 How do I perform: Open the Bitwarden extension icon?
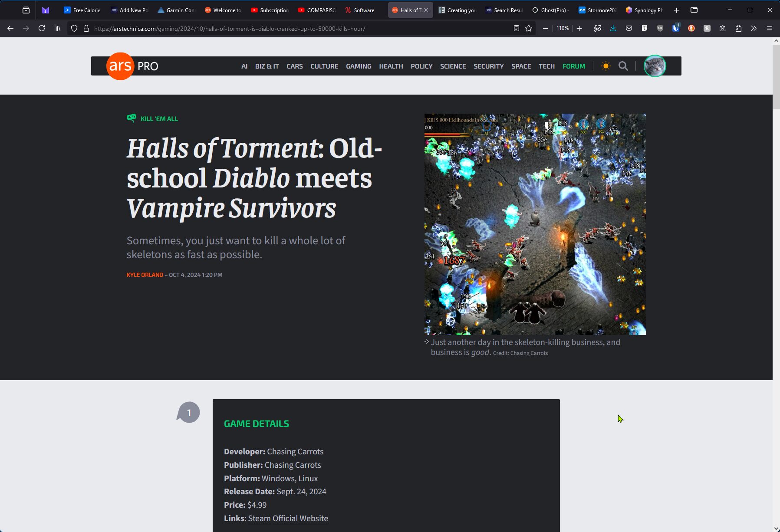point(676,28)
